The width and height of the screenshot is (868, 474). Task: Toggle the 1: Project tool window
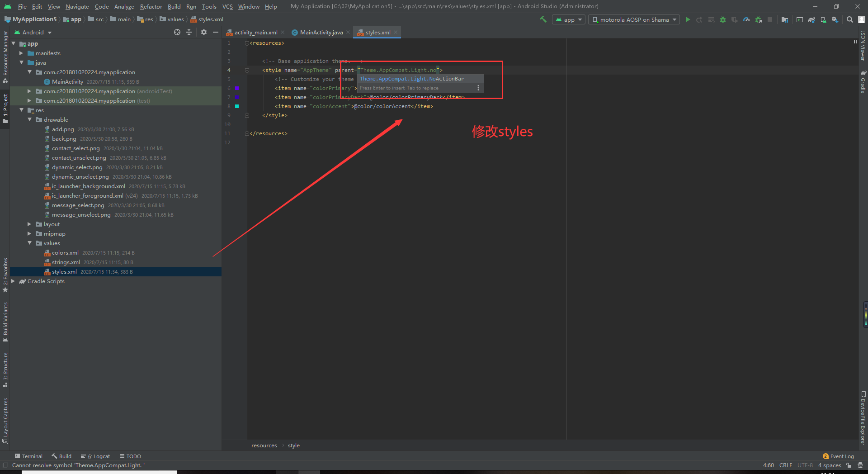(x=5, y=109)
